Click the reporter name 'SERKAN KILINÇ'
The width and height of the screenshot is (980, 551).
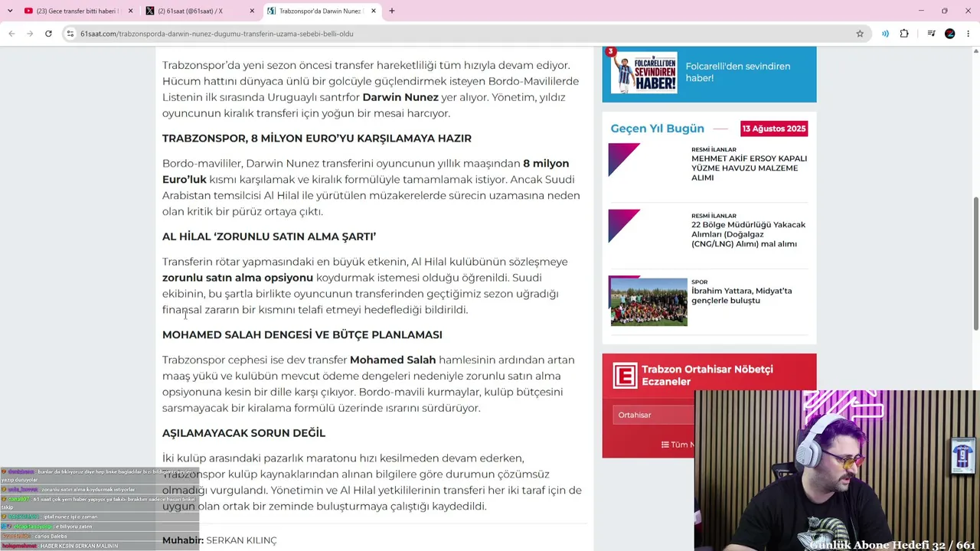point(241,540)
